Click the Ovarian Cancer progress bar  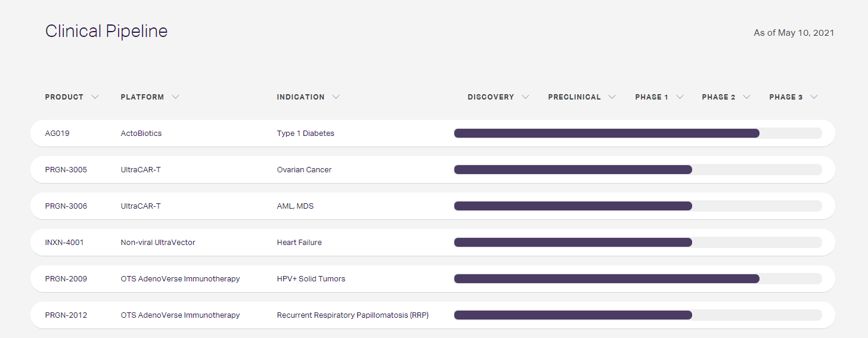572,170
